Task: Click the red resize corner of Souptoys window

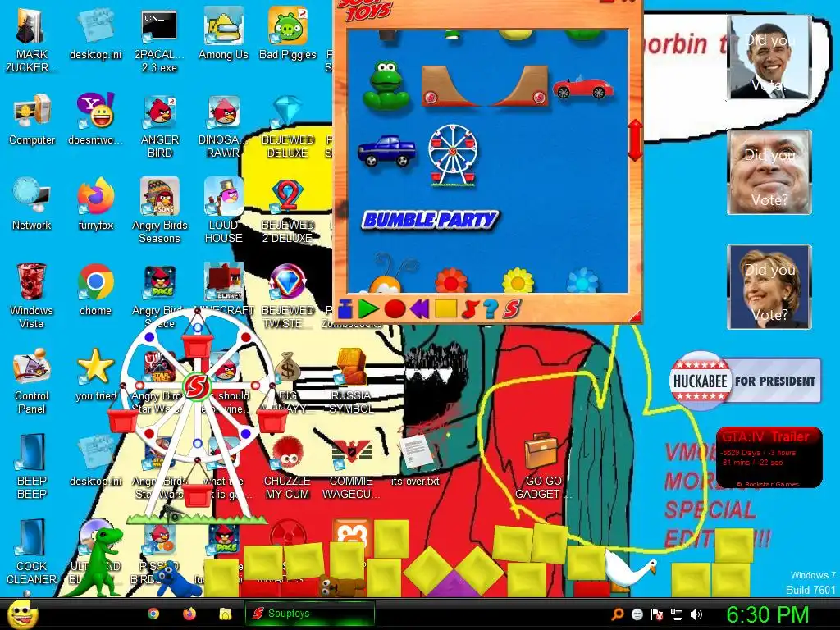Action: pos(636,316)
